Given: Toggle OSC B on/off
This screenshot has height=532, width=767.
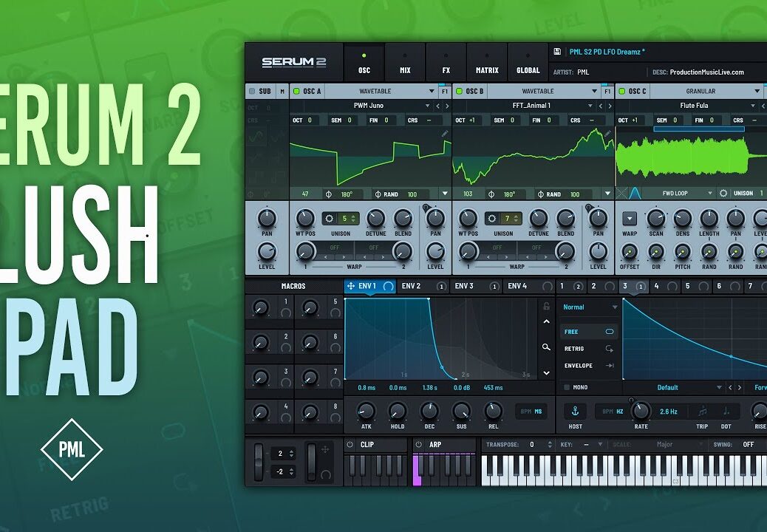Looking at the screenshot, I should click(459, 91).
